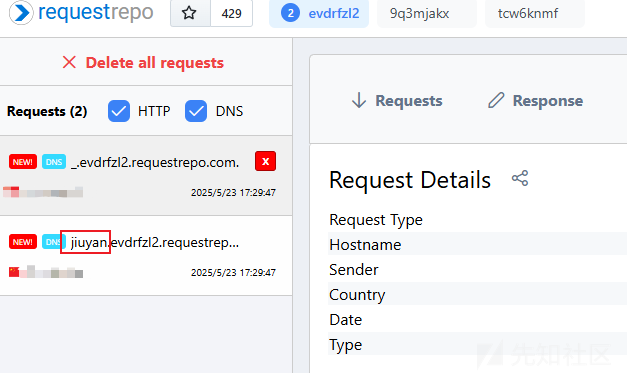Image resolution: width=627 pixels, height=373 pixels.
Task: Click the China flag icon on jiuyan request
Action: coord(14,272)
